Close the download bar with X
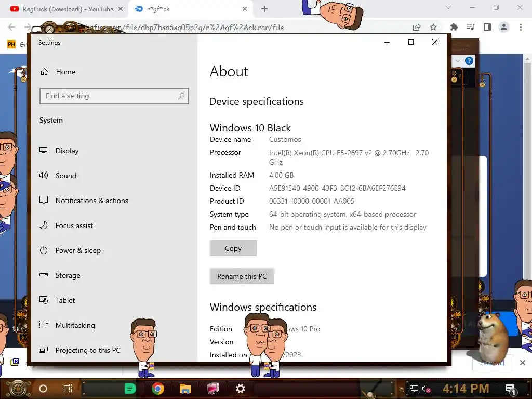Screen dimensions: 532x399 pyautogui.click(x=523, y=363)
